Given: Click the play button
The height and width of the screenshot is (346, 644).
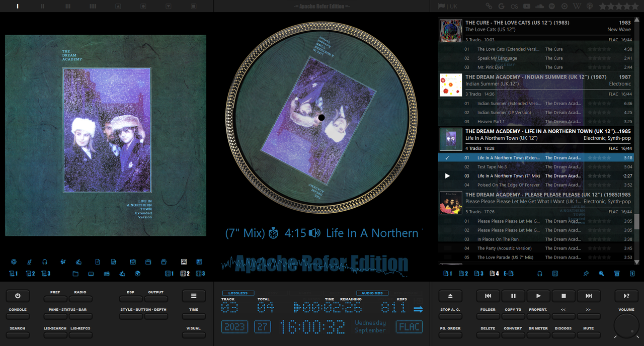Looking at the screenshot, I should pos(538,296).
